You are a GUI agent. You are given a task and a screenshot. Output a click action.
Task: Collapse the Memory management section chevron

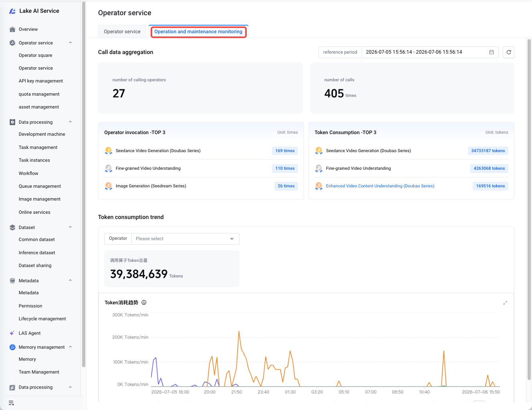(71, 347)
